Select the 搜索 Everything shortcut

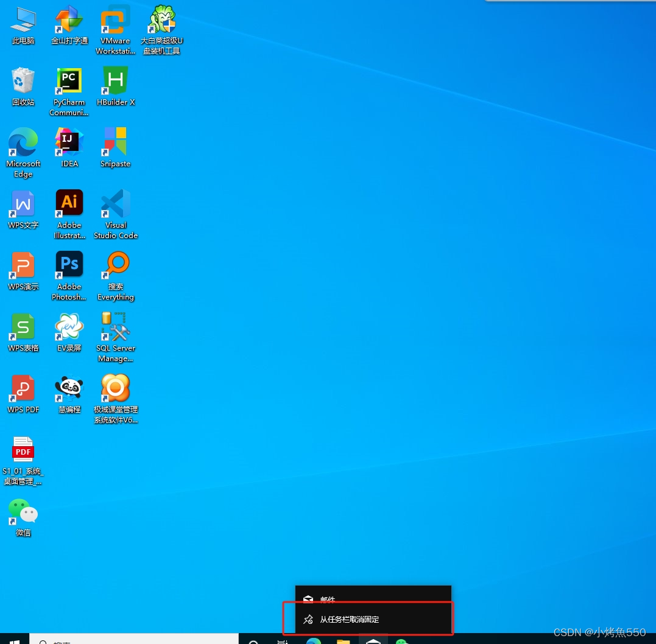116,276
